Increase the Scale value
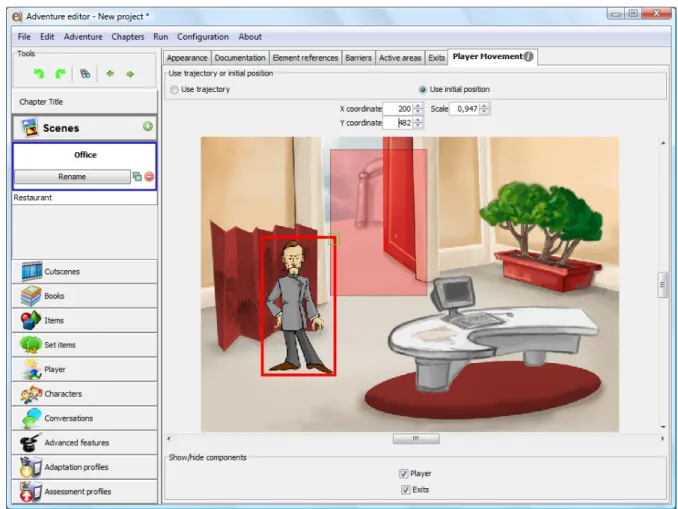 coord(485,106)
